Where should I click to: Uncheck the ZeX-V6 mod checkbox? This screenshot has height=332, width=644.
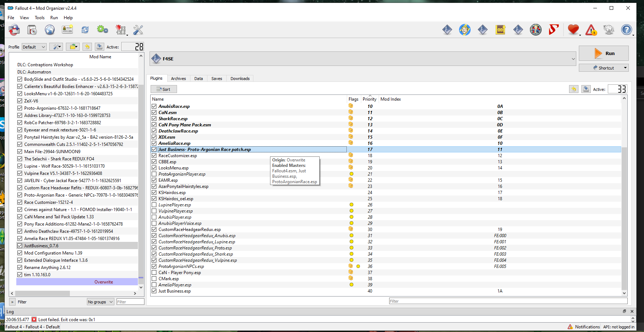[x=20, y=101]
